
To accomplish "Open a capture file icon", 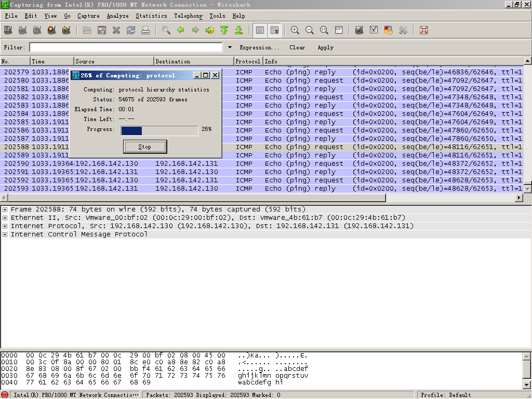I will coord(87,30).
